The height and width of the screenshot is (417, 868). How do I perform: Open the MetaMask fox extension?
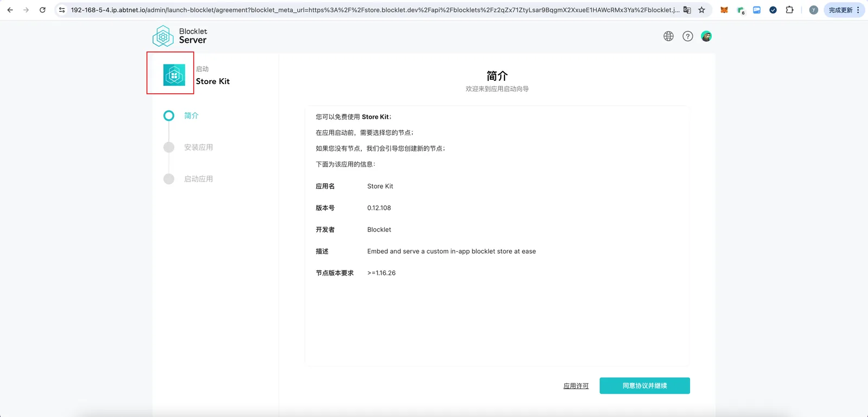[724, 10]
